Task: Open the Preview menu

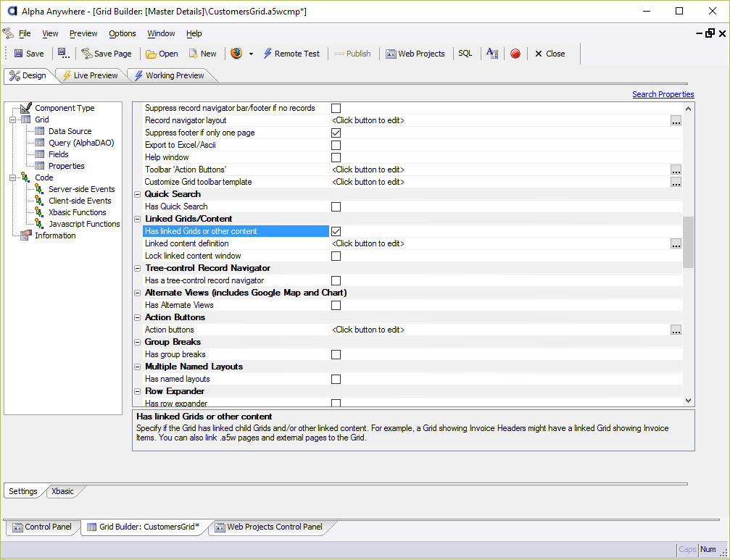Action: 83,33
